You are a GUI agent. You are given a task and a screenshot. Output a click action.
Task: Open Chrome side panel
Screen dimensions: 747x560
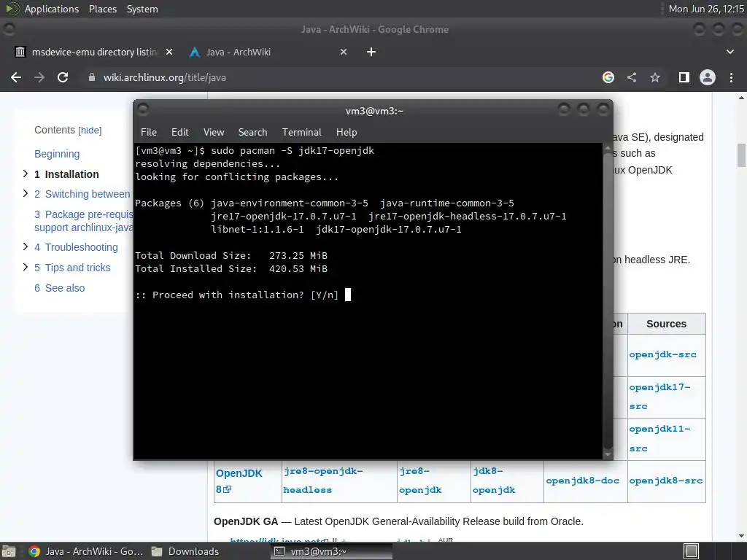(684, 77)
